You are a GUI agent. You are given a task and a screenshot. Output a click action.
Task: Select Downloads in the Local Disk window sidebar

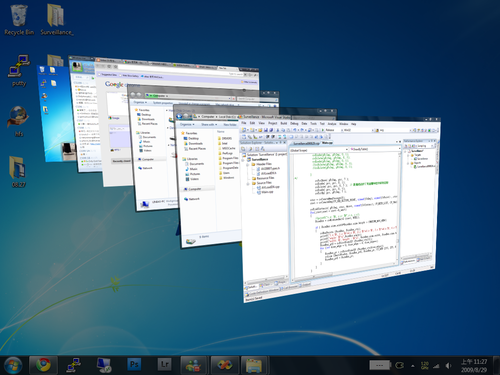point(193,143)
